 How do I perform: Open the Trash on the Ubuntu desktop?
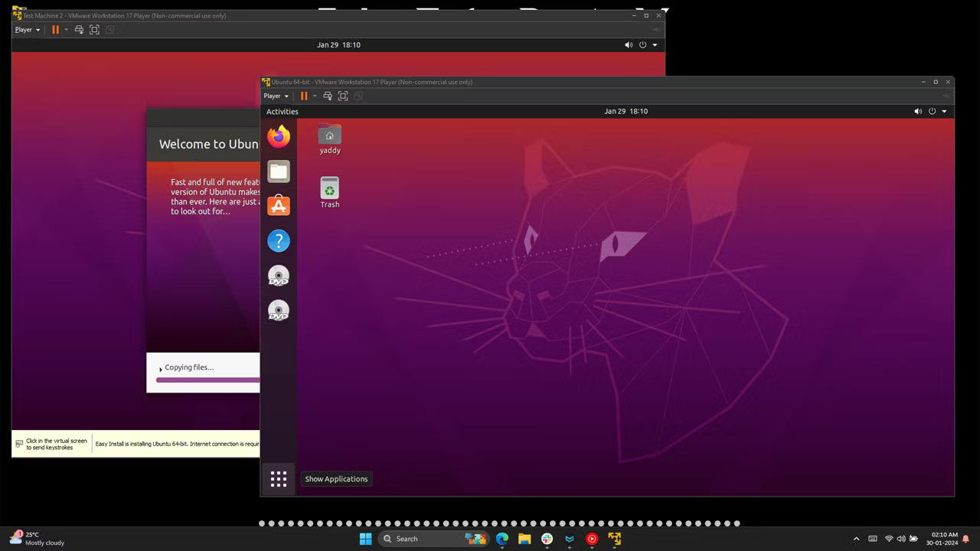coord(329,189)
